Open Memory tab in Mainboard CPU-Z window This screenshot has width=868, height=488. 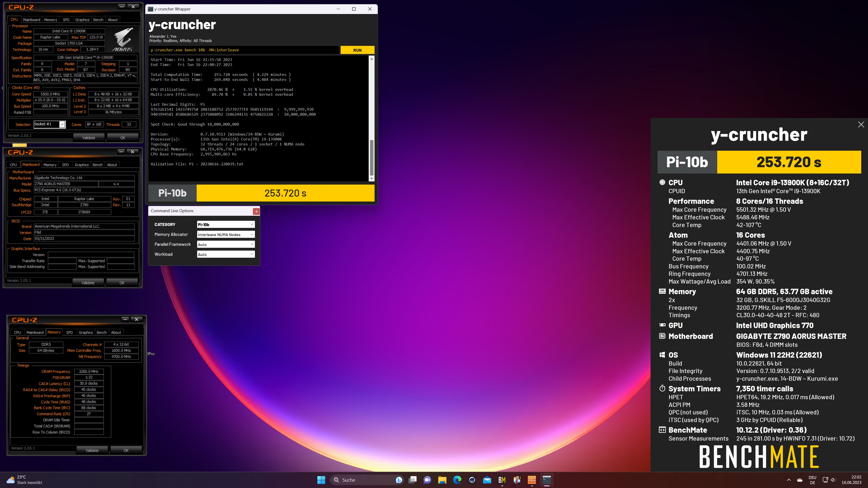50,165
